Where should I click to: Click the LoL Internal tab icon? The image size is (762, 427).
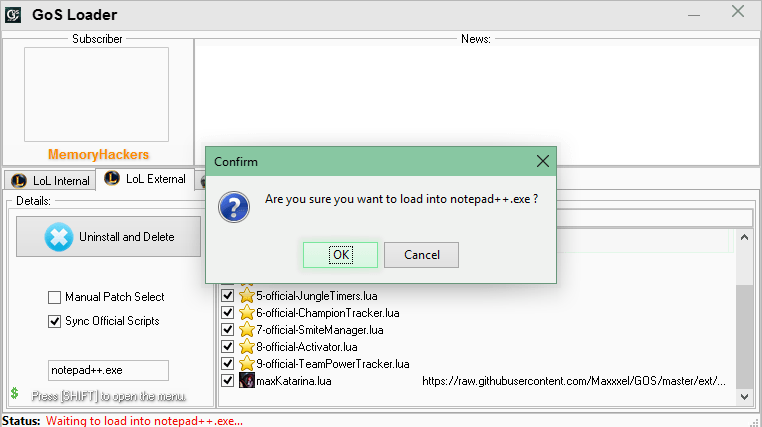(19, 181)
